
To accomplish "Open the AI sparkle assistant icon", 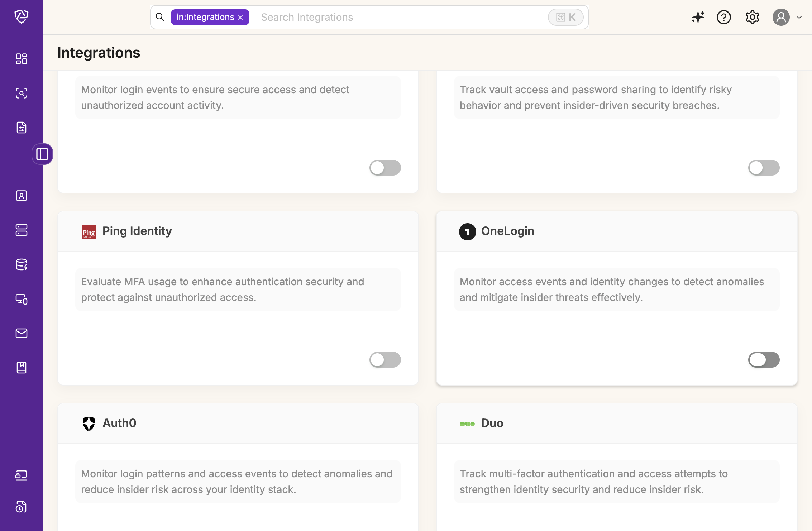I will pos(698,17).
